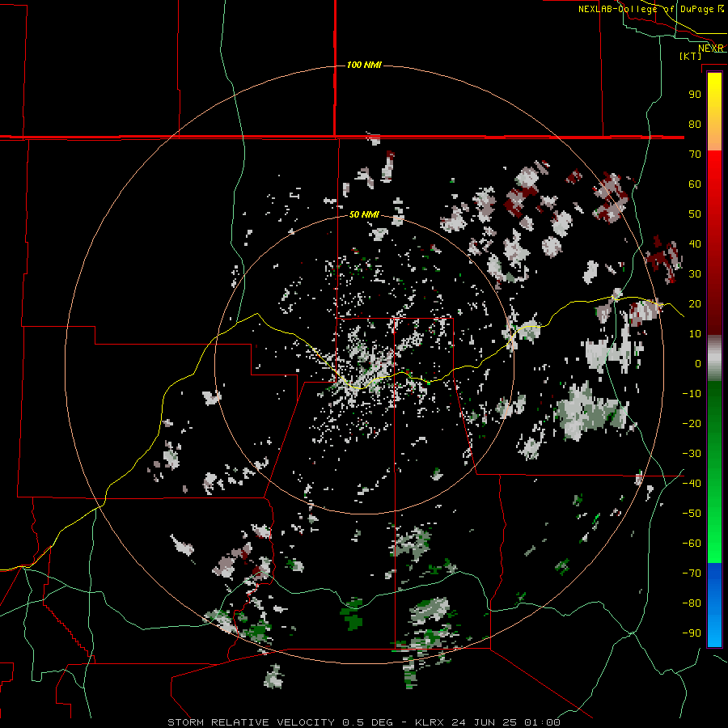Click the -30 value on velocity scale
This screenshot has height=728, width=728.
pyautogui.click(x=692, y=454)
